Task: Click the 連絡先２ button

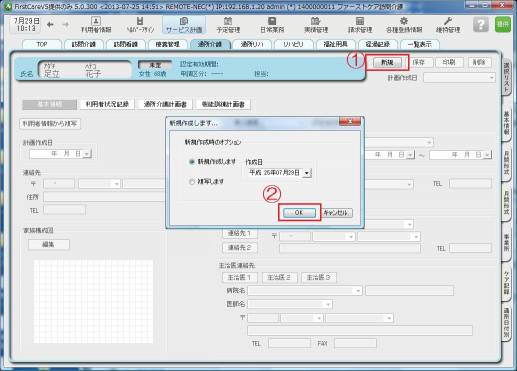Action: pos(239,248)
